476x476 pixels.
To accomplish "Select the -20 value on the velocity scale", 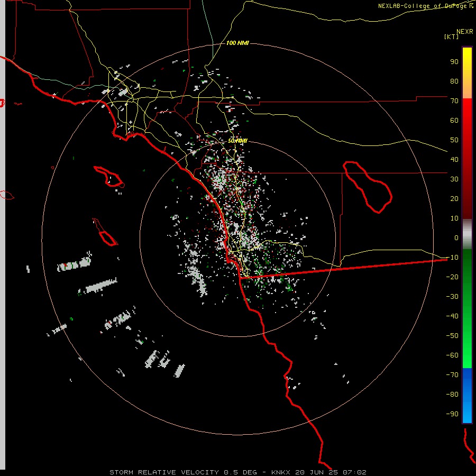I will tap(452, 277).
